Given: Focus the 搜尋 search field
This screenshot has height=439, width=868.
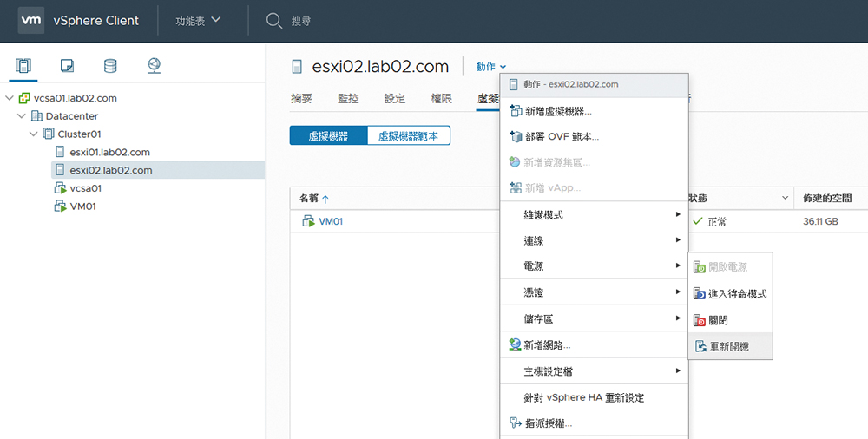Looking at the screenshot, I should pyautogui.click(x=302, y=22).
